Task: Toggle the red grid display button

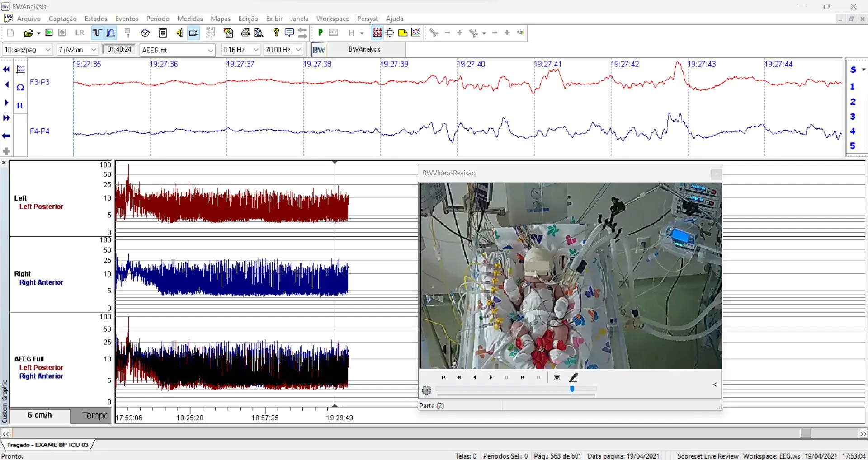Action: 377,33
